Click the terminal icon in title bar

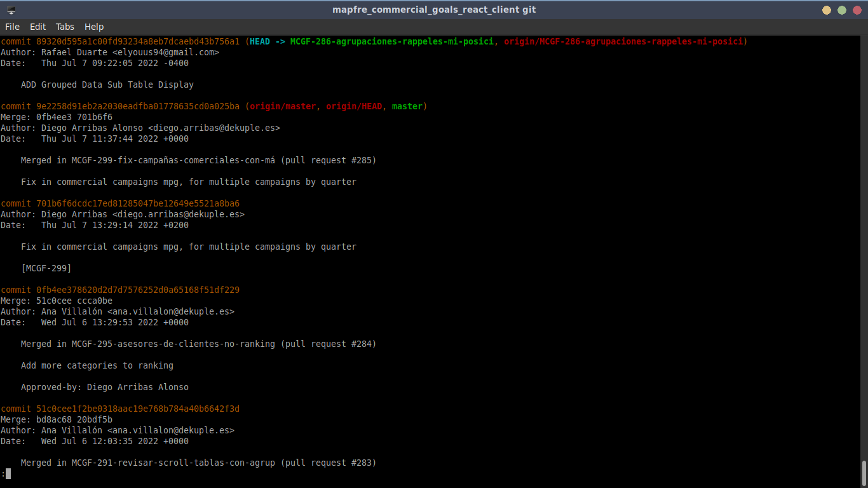[11, 10]
